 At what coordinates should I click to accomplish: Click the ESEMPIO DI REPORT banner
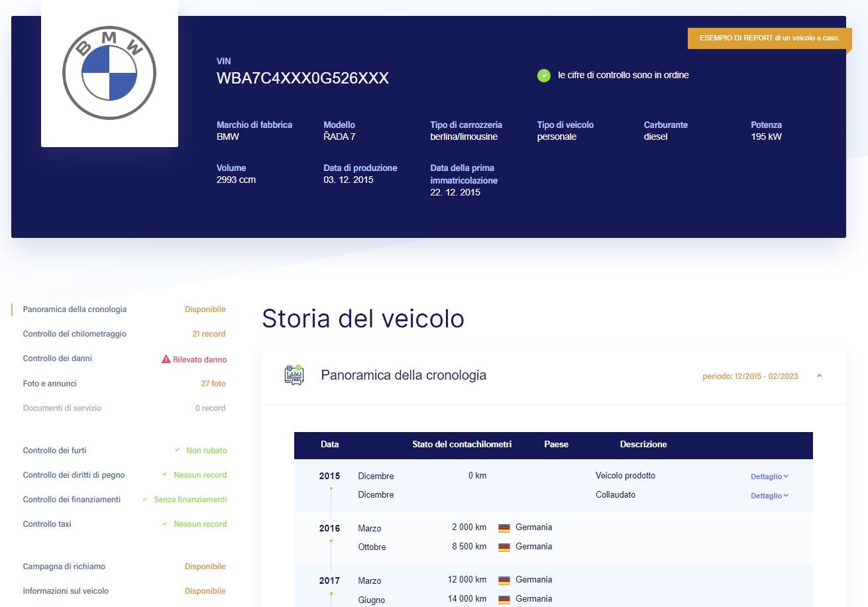(x=769, y=38)
